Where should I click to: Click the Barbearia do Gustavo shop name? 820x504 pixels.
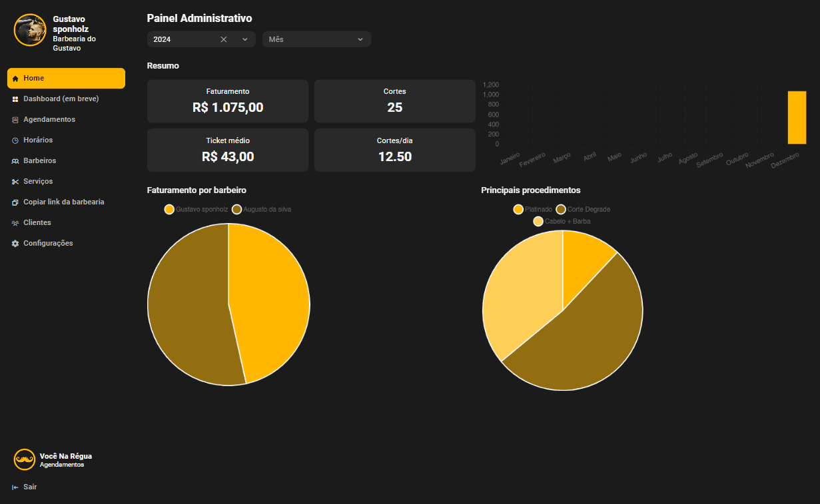(x=75, y=43)
